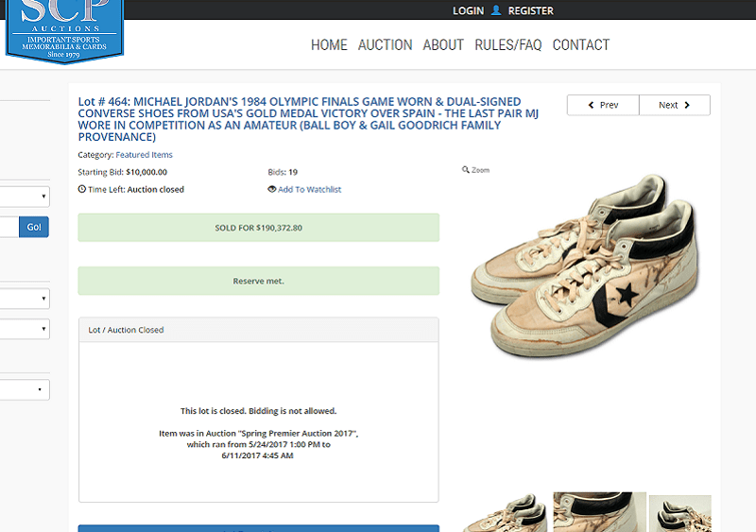Click the SOLD FOR $190,372.80 banner
This screenshot has height=532, width=756.
click(x=258, y=228)
